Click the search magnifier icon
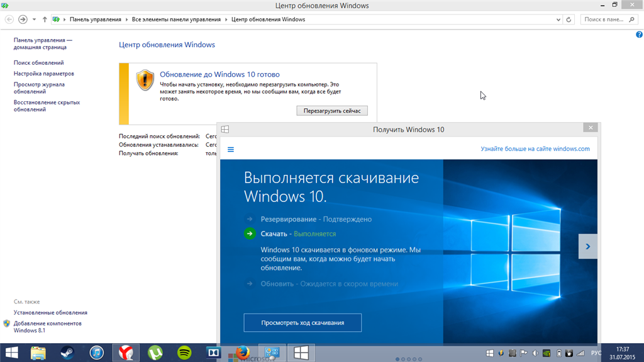This screenshot has height=362, width=644. pyautogui.click(x=631, y=20)
